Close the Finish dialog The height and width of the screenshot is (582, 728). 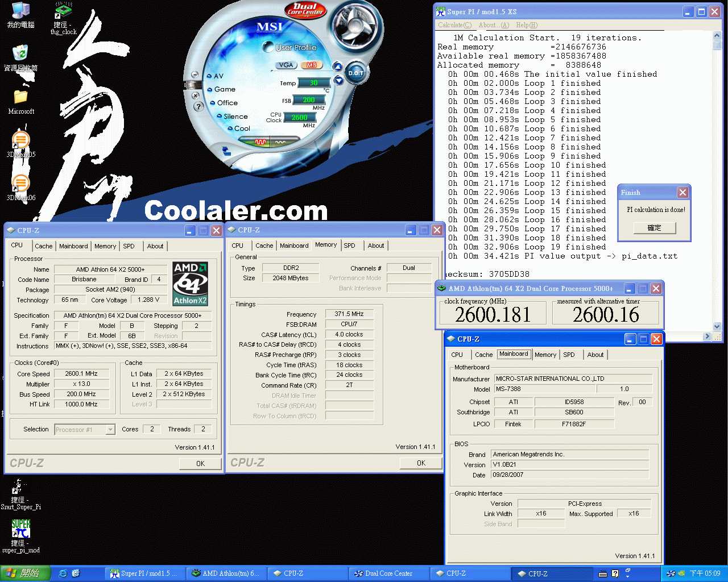[x=683, y=193]
